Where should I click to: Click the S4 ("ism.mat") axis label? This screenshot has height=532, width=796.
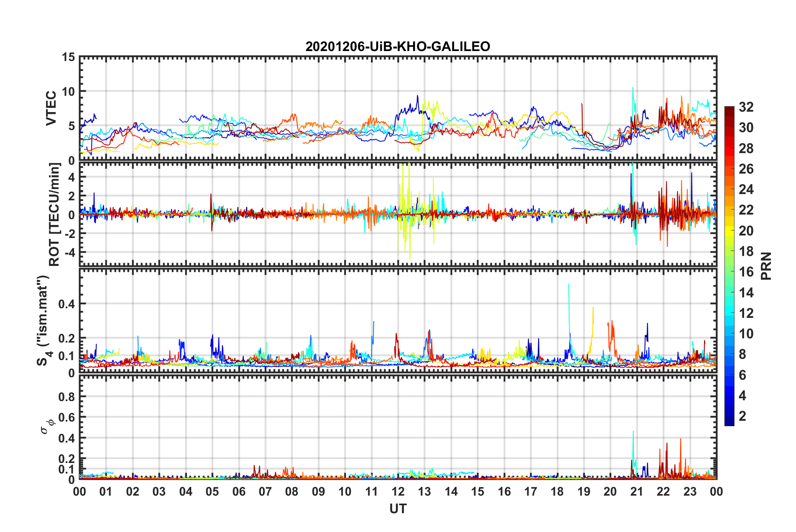point(44,320)
